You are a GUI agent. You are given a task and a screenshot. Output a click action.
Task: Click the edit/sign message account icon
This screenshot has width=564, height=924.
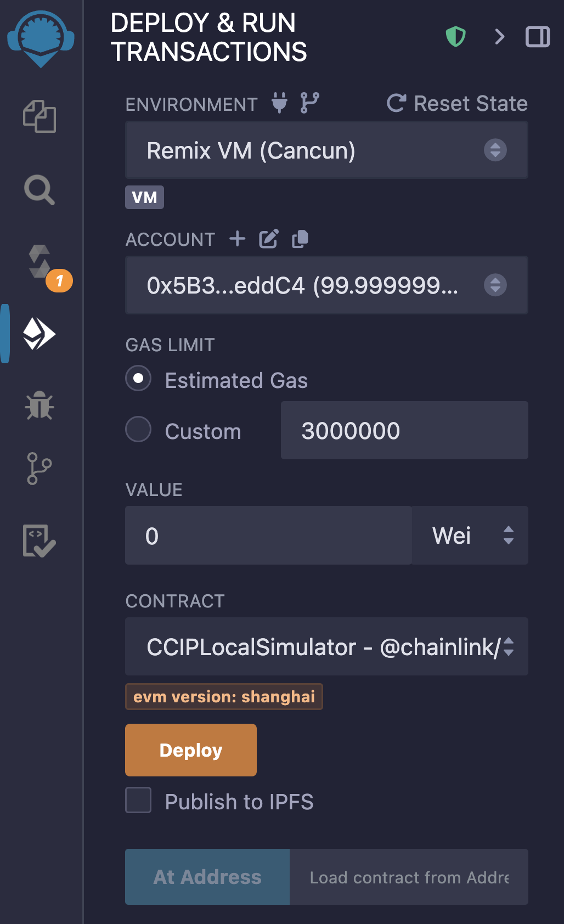(x=269, y=239)
